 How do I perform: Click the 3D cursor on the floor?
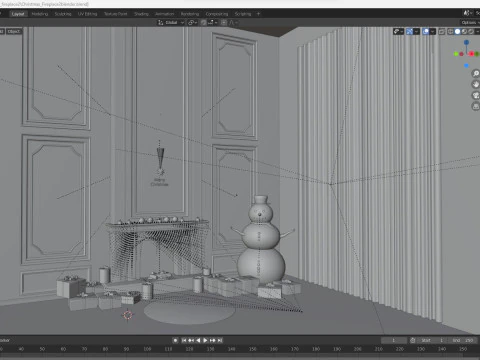[x=128, y=315]
